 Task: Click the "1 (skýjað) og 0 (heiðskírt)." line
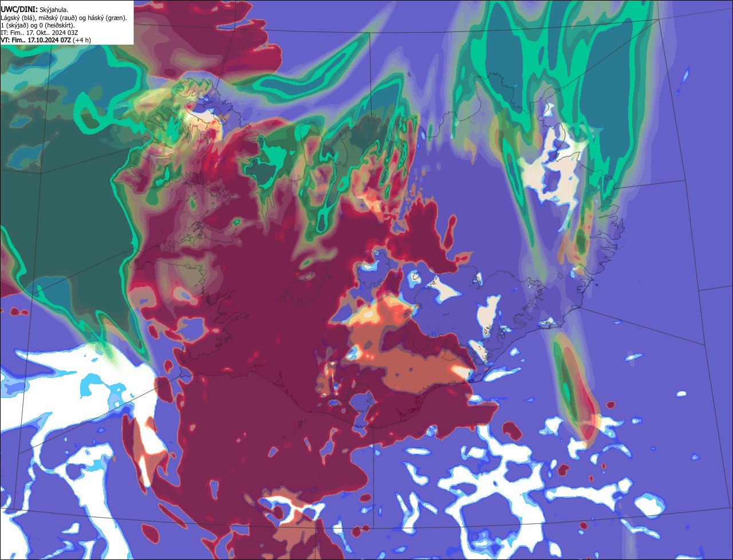click(38, 25)
